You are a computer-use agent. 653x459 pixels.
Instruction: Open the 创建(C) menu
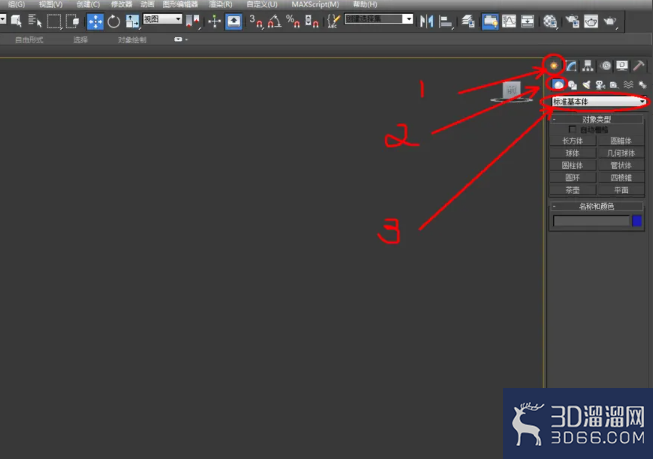[88, 5]
